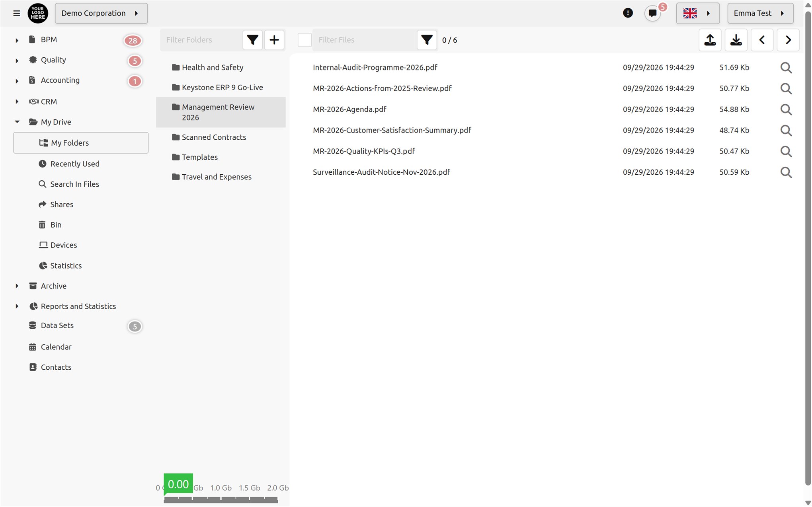Preview Internal-Audit-Programme-2026.pdf with magnifier
This screenshot has height=507, width=812.
point(786,68)
